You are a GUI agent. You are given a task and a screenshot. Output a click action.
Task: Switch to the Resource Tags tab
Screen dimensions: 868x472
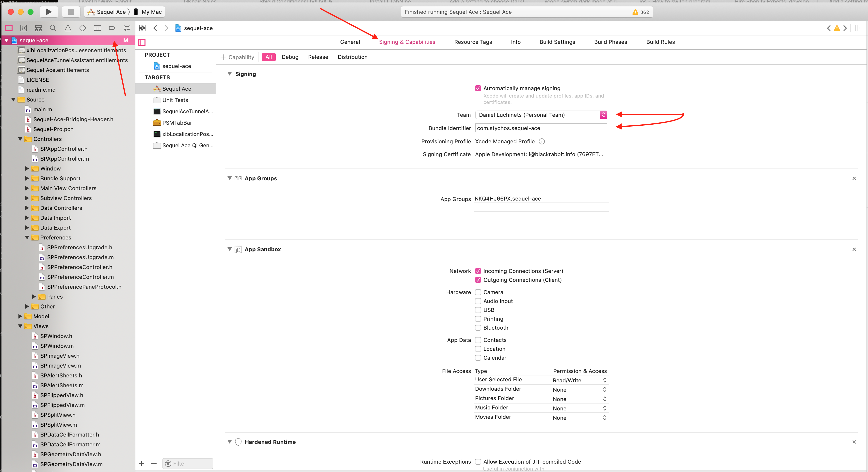click(x=473, y=42)
